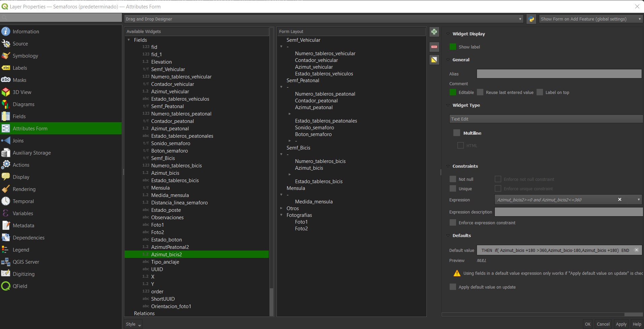The height and width of the screenshot is (329, 644).
Task: Click the red minus remove item button
Action: [x=434, y=46]
